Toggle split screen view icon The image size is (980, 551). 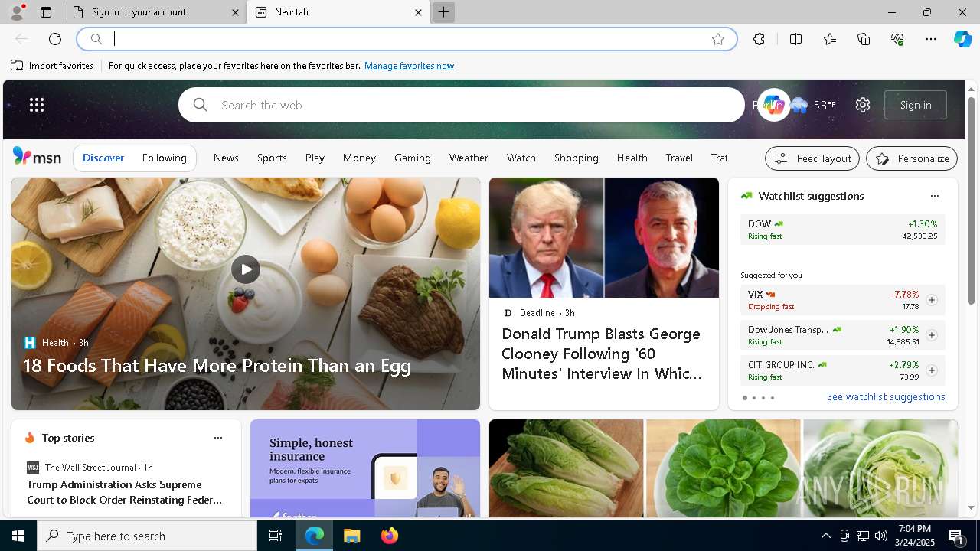[x=795, y=39]
